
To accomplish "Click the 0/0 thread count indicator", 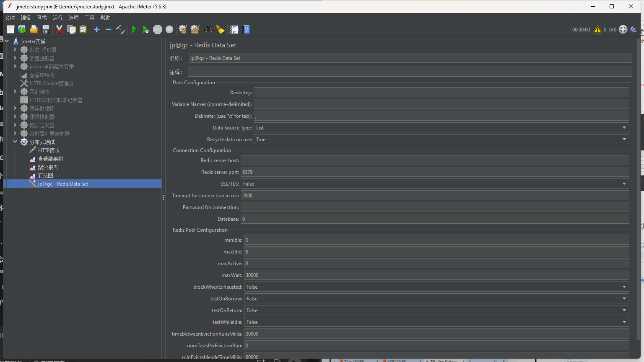I will coord(613,30).
